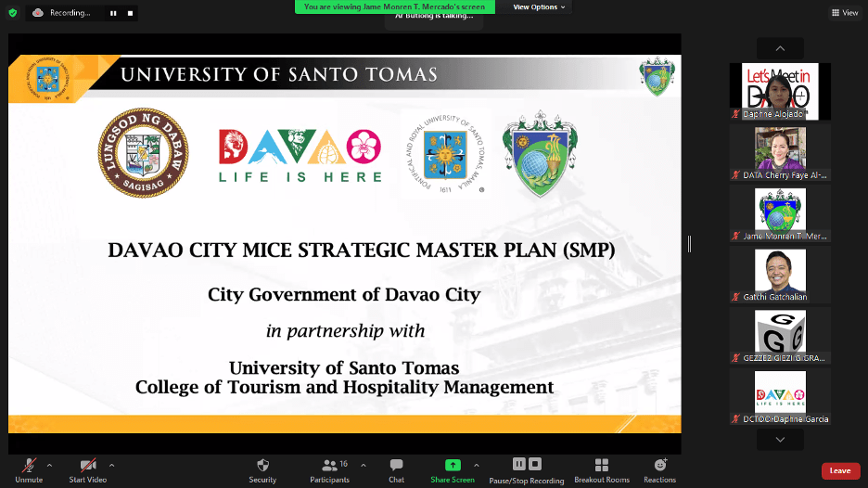Viewport: 868px width, 488px height.
Task: Select DCTOO-Daphne Garcia's thumbnail
Action: [x=780, y=396]
